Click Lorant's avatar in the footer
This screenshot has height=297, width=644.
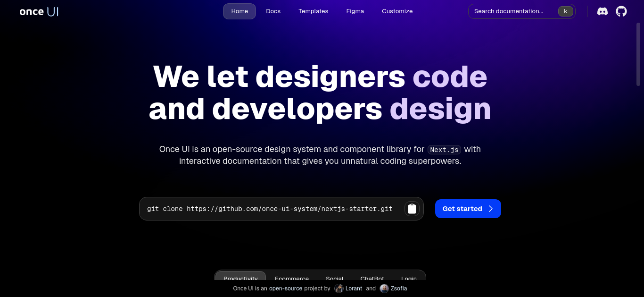click(339, 289)
